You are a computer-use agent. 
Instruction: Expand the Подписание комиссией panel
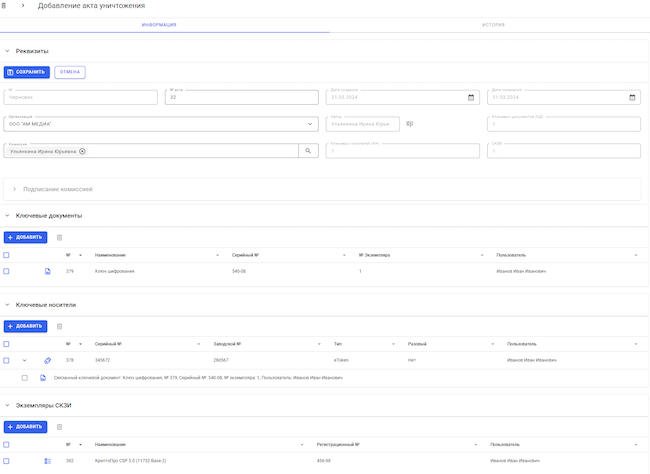[x=16, y=189]
